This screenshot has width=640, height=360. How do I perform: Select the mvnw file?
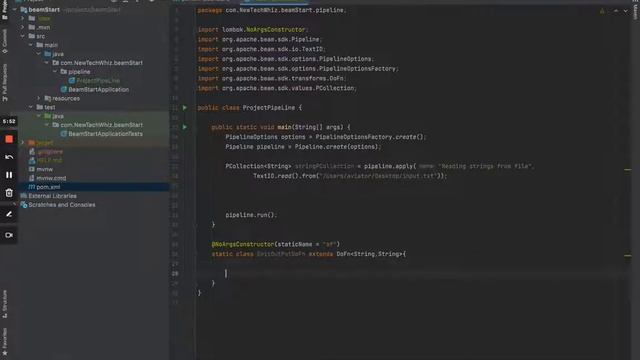pos(44,169)
